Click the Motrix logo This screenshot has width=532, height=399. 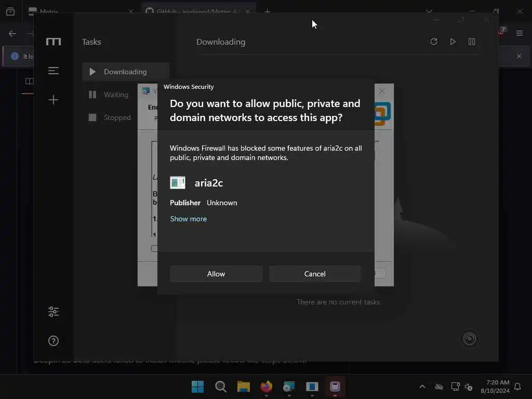coord(54,42)
